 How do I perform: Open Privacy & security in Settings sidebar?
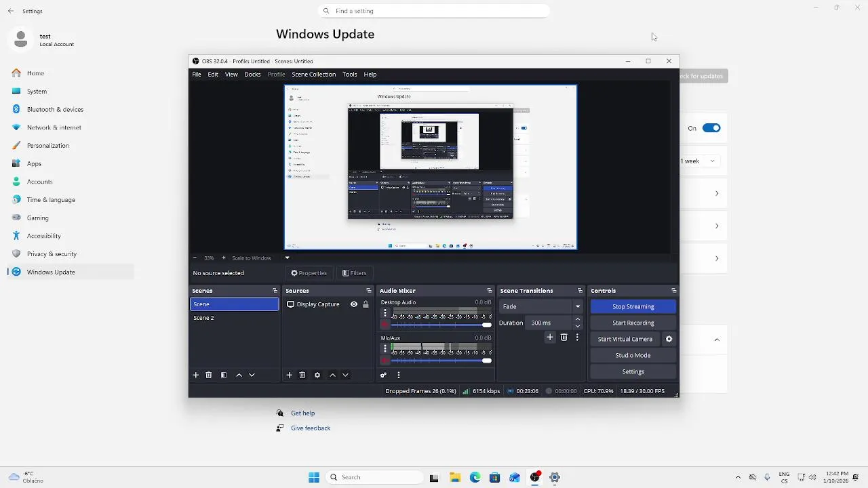click(x=52, y=254)
